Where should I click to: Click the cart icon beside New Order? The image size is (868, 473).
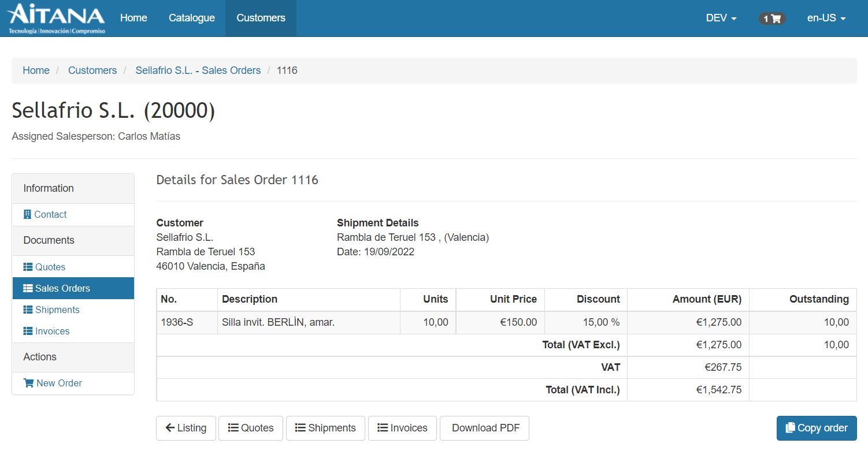point(28,383)
